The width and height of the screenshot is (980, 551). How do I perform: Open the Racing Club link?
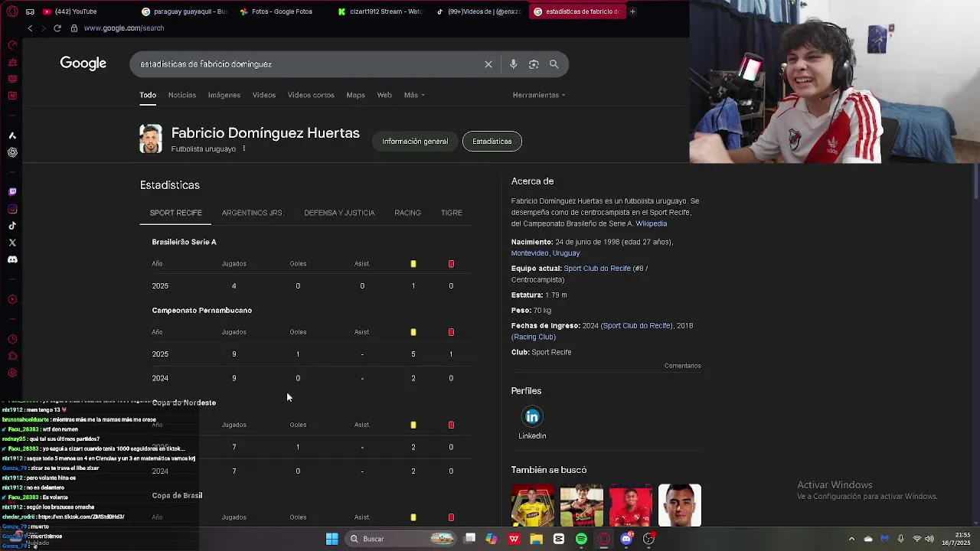coord(534,337)
